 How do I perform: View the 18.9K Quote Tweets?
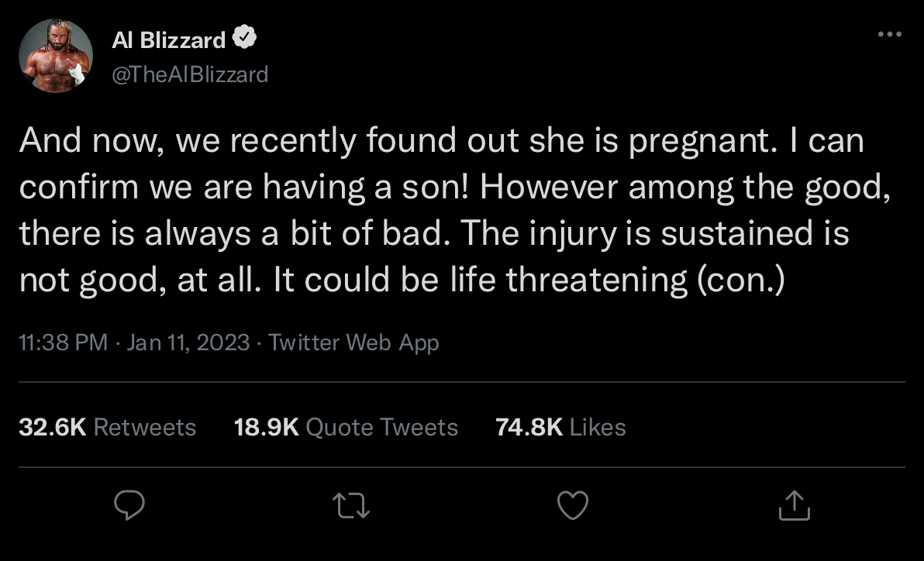click(x=346, y=427)
